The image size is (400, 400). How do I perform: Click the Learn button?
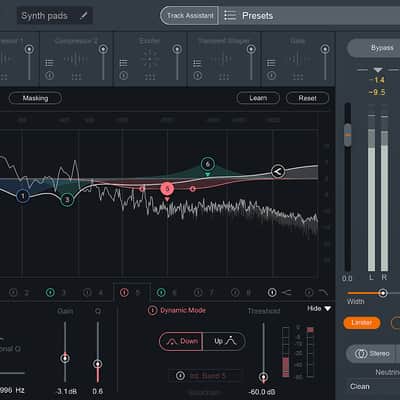[258, 98]
